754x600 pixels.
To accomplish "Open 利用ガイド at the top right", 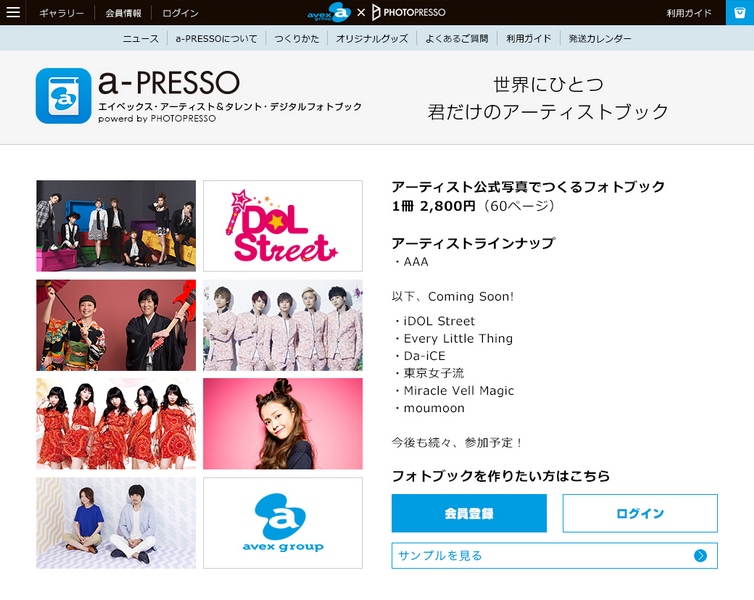I will point(689,13).
